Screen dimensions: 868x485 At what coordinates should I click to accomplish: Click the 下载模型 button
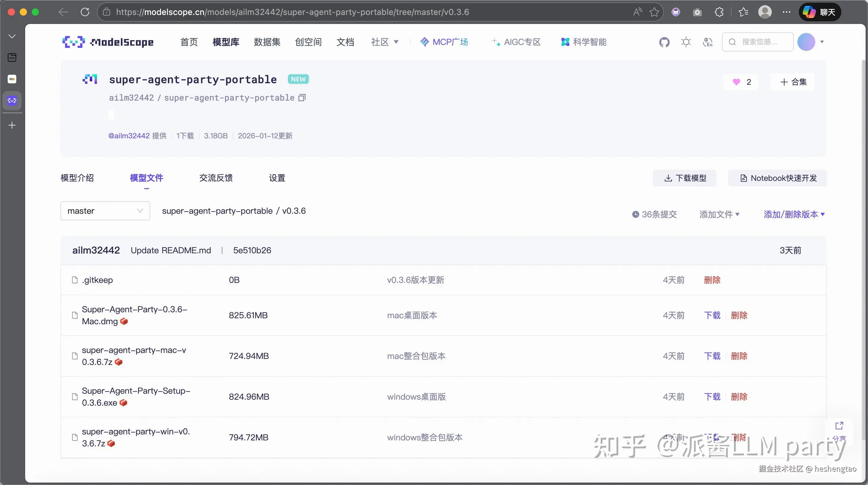click(x=684, y=178)
